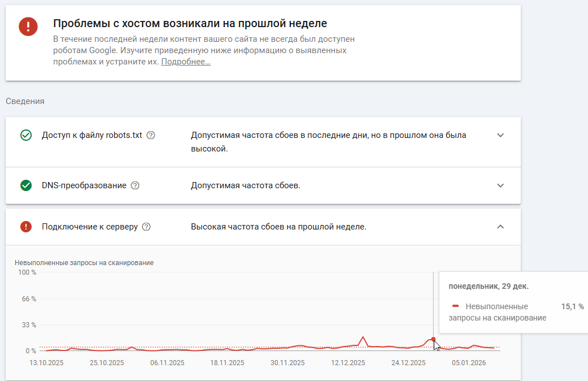Click the spike near 12.12.2025 on chart
Screen dimensions: 588x381
[x=363, y=337]
